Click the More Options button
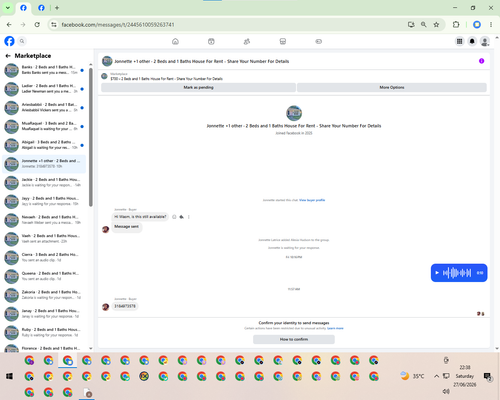This screenshot has width=500, height=400. (x=392, y=87)
